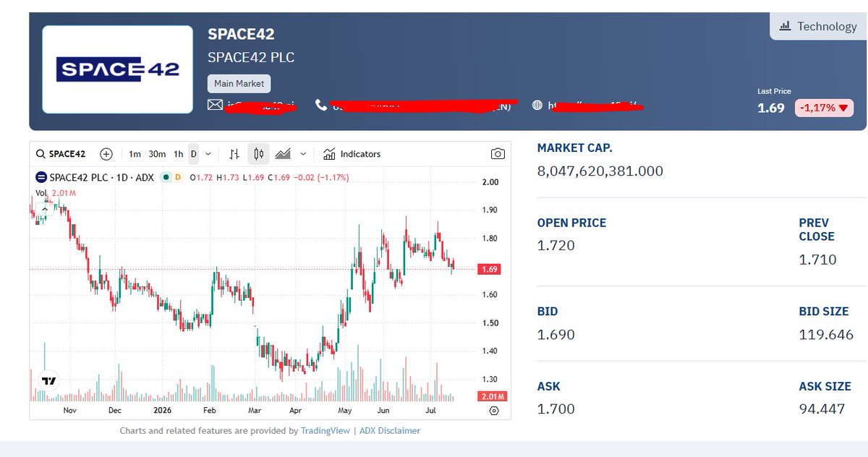Open the SPACE42 symbol search
868x457 pixels.
(61, 154)
